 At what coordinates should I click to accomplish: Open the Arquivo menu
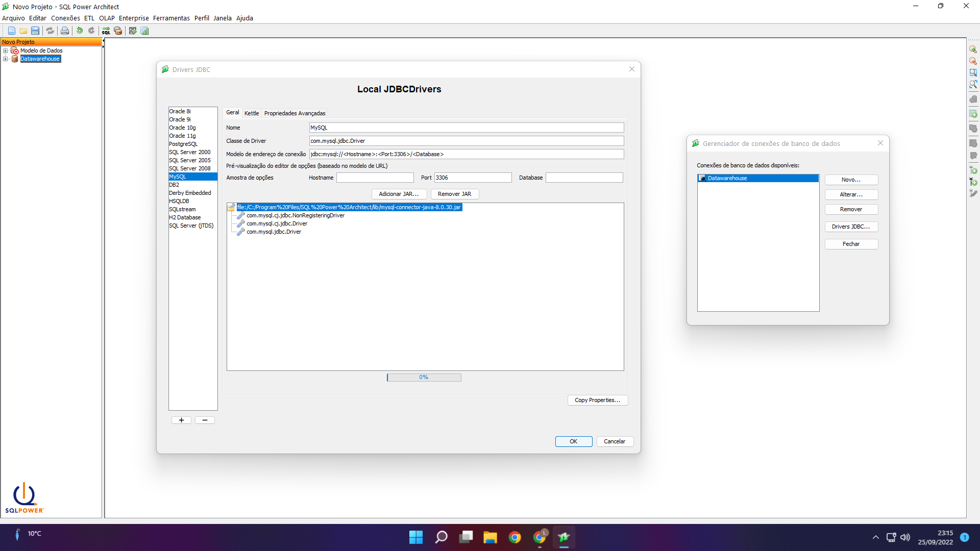click(x=13, y=18)
